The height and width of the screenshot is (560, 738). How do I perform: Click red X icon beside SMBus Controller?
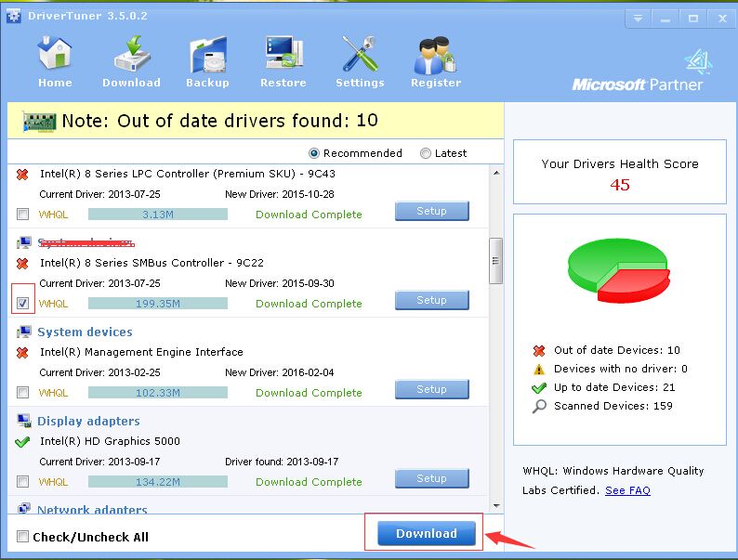coord(22,264)
